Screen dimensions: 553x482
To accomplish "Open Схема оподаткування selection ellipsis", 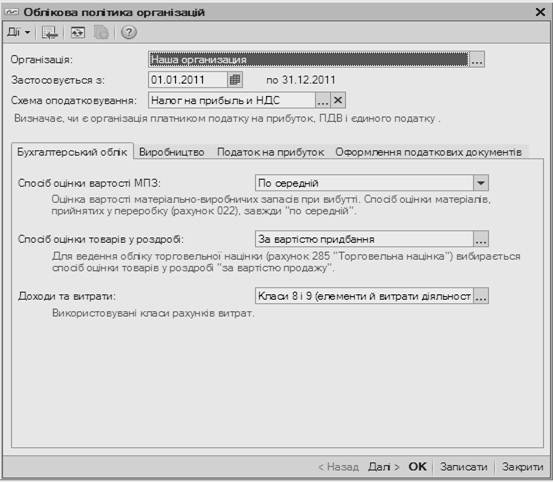I will point(323,100).
